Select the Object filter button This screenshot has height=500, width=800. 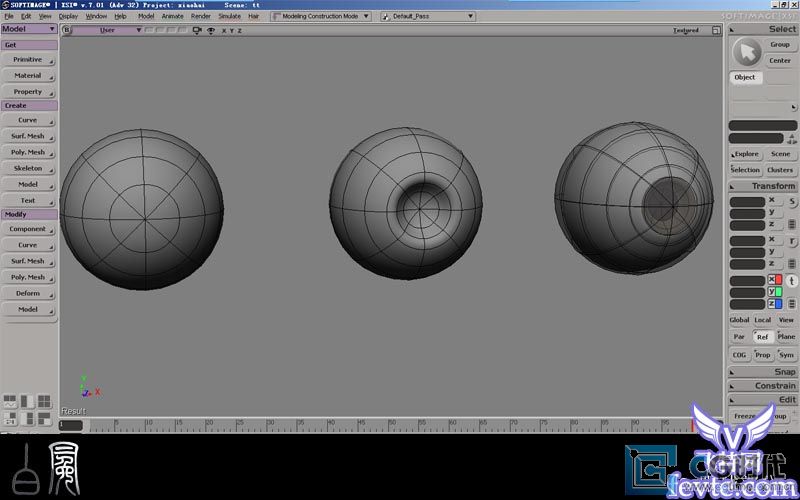[745, 78]
